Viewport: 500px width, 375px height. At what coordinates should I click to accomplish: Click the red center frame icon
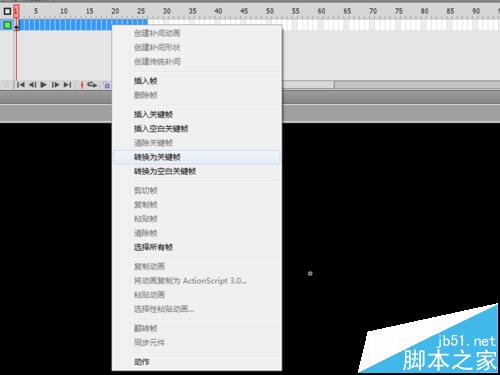(x=82, y=85)
